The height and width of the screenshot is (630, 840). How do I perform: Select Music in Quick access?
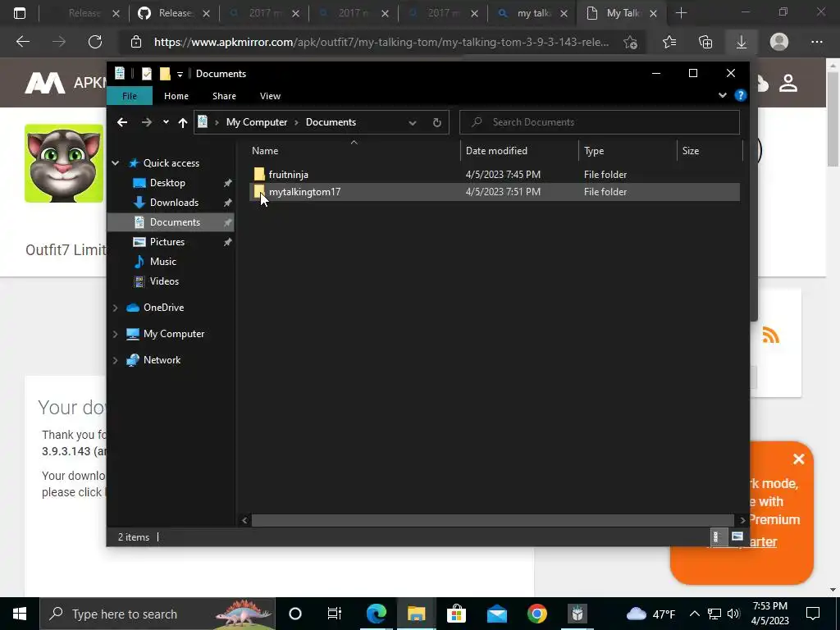point(163,262)
